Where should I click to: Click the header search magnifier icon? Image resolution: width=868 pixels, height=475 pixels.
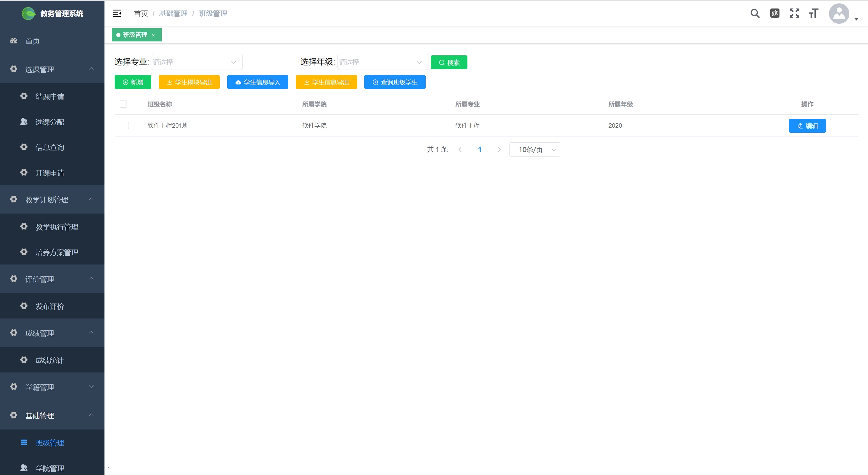click(755, 14)
